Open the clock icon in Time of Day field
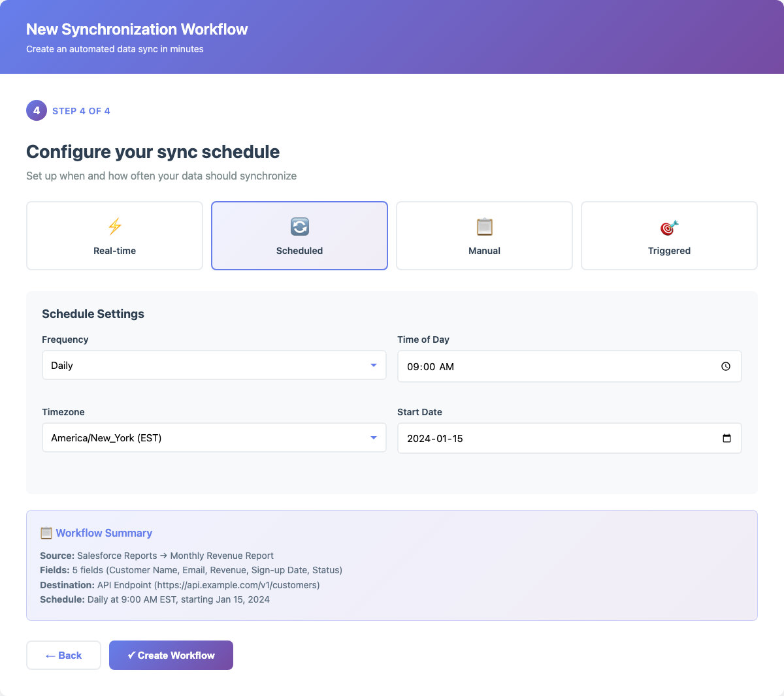Screen dimensions: 784x696 click(x=725, y=366)
